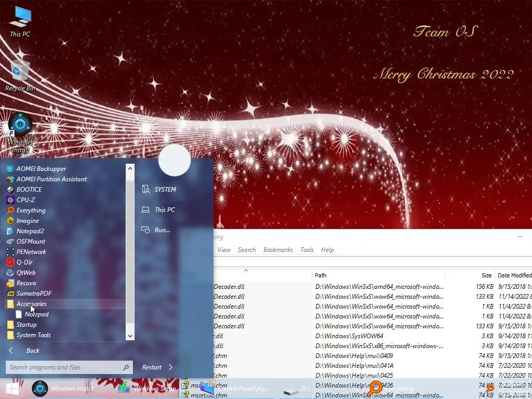
Task: Launch QtWeb browser
Action: pyautogui.click(x=21, y=272)
